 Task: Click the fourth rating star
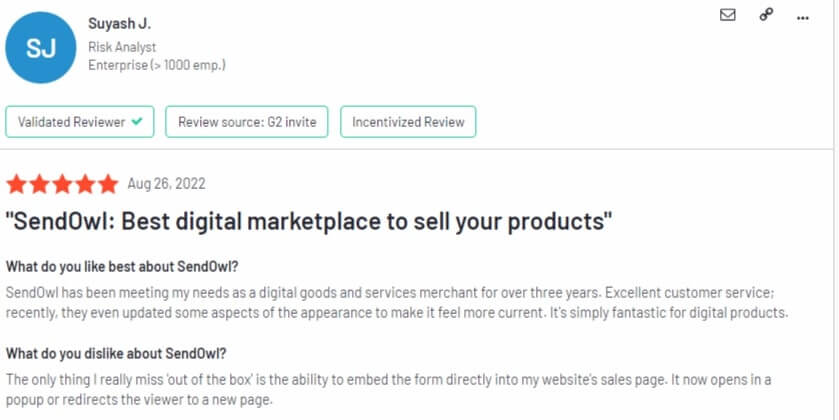pos(85,184)
